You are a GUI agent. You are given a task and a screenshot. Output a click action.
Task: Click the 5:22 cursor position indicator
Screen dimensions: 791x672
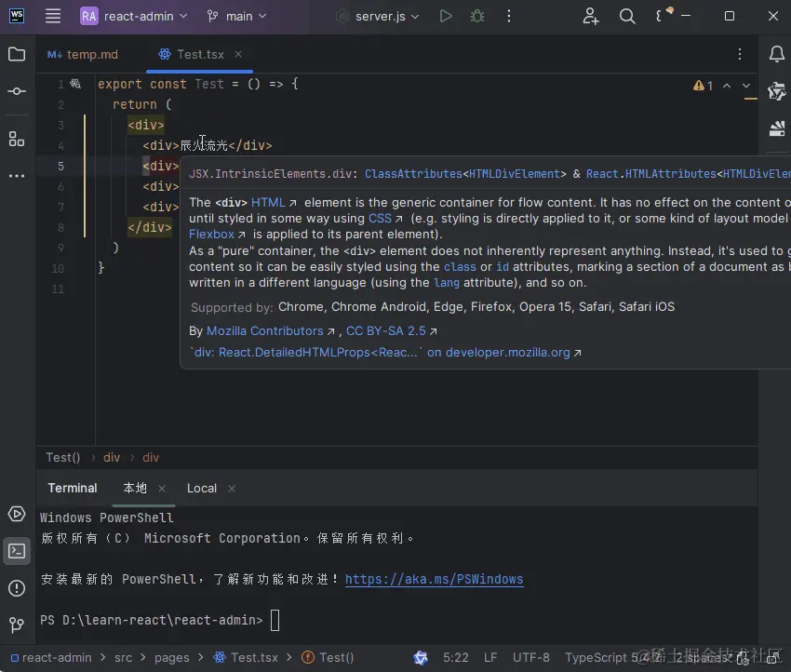pyautogui.click(x=456, y=658)
